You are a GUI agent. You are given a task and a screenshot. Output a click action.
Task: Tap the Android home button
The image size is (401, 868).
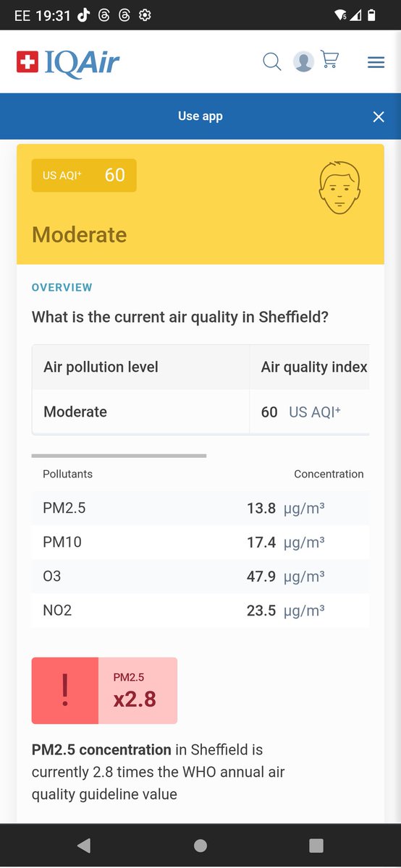pos(200,846)
